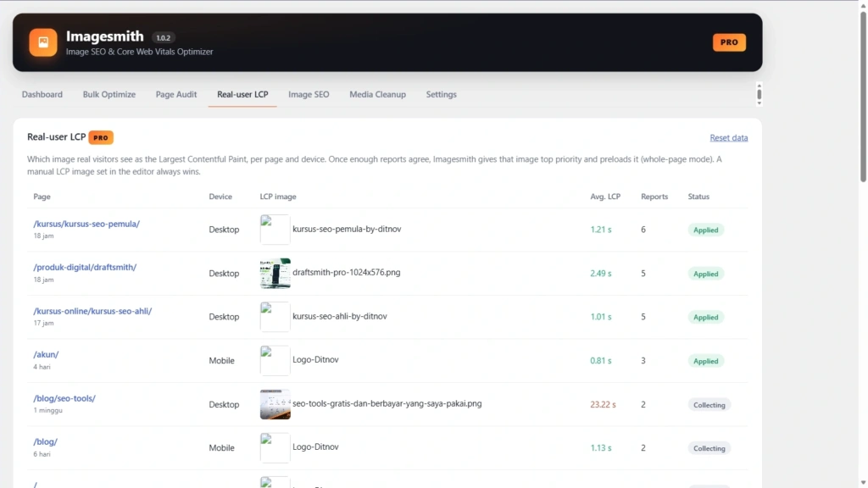Open the /kursus/kursus-seo-pemula/ page link

[86, 224]
